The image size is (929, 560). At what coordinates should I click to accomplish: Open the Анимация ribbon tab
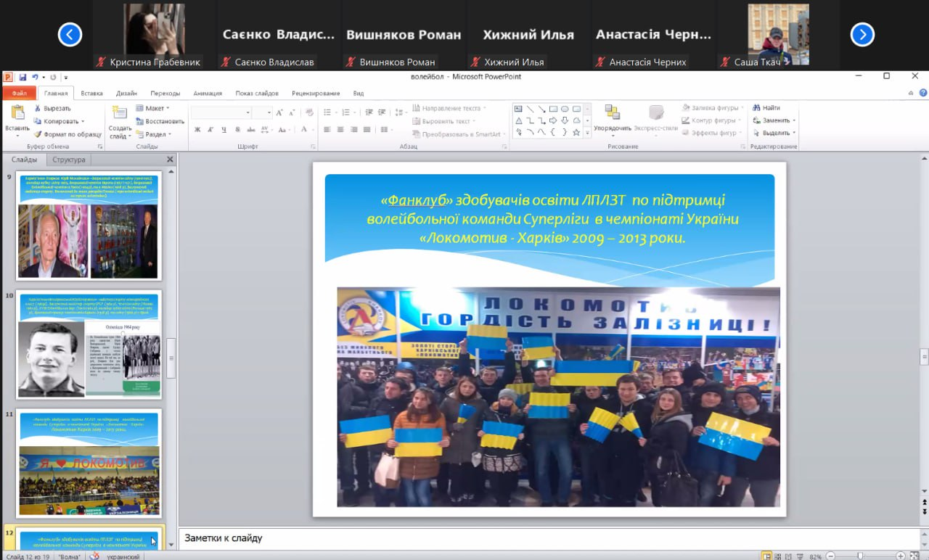click(x=208, y=93)
